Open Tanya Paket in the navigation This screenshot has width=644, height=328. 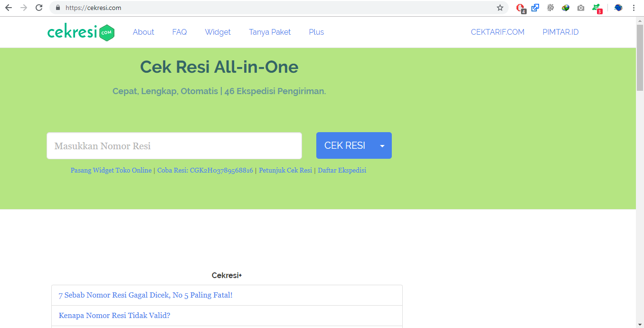pos(270,32)
